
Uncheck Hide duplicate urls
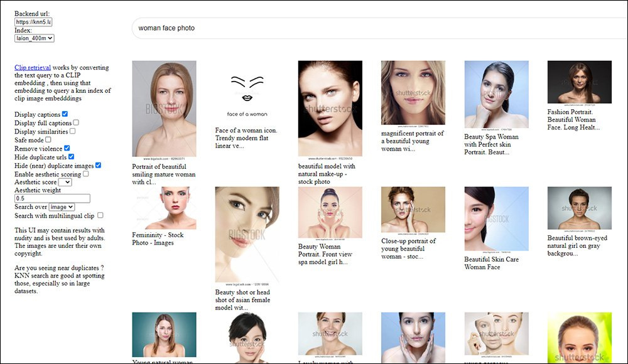72,157
